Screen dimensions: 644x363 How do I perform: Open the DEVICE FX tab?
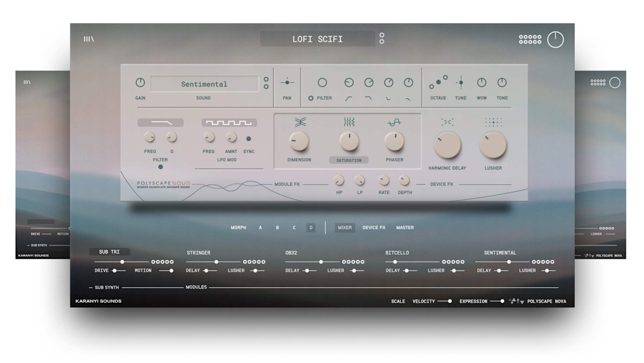[x=375, y=227]
